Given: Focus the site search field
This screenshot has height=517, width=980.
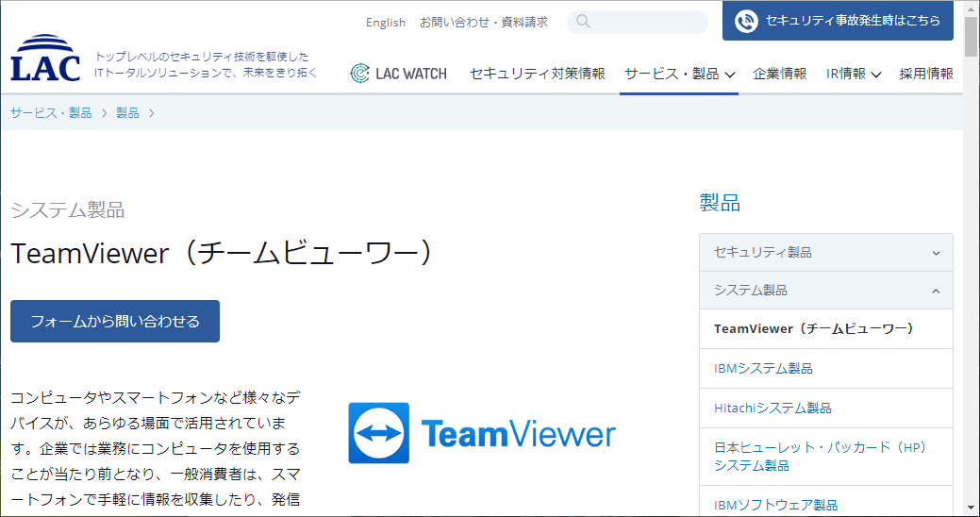Looking at the screenshot, I should click(x=638, y=22).
